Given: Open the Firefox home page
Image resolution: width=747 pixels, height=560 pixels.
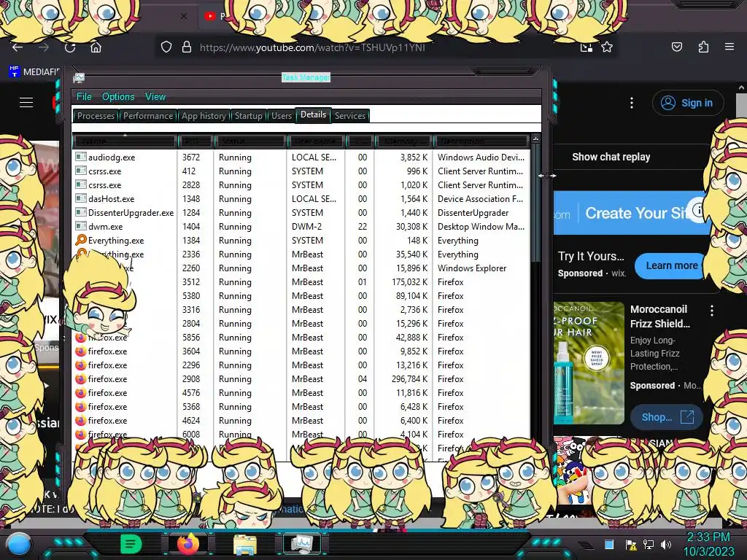Looking at the screenshot, I should point(96,47).
